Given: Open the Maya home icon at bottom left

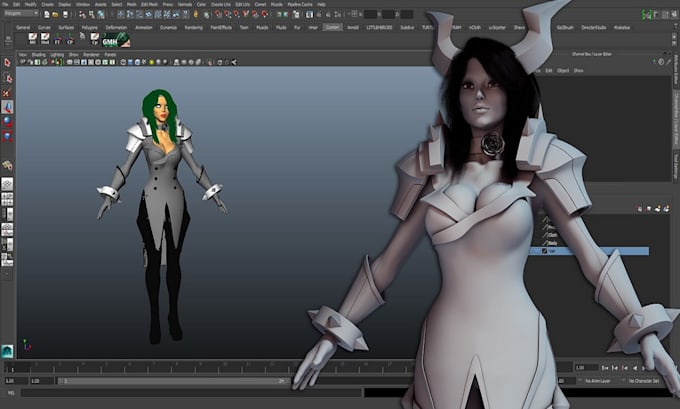Looking at the screenshot, I should (7, 351).
